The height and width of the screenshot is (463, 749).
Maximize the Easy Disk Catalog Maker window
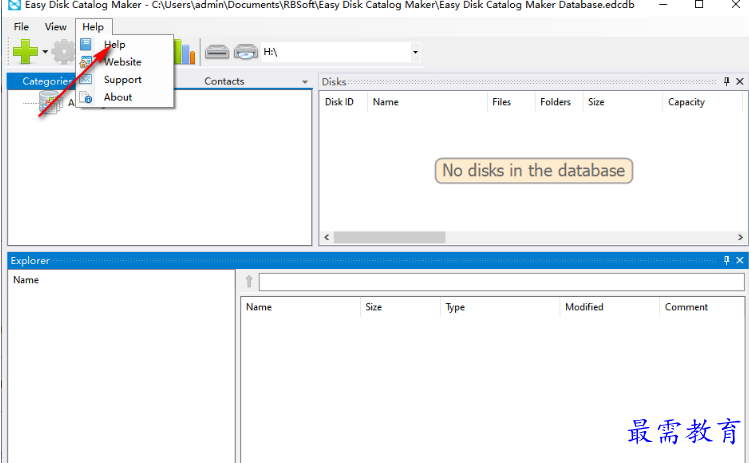(699, 5)
